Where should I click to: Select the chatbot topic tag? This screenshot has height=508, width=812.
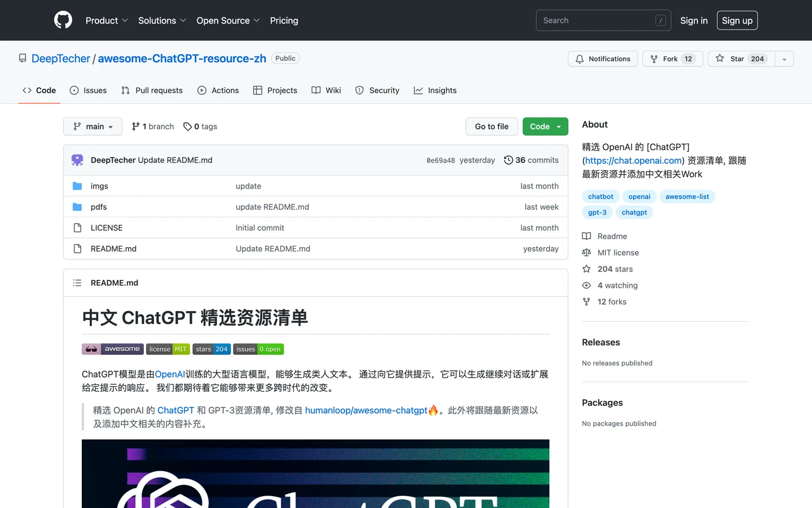[x=601, y=196]
